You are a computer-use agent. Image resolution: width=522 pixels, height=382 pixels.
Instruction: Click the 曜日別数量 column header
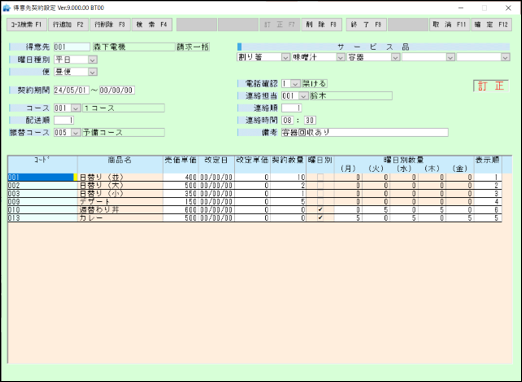click(404, 160)
